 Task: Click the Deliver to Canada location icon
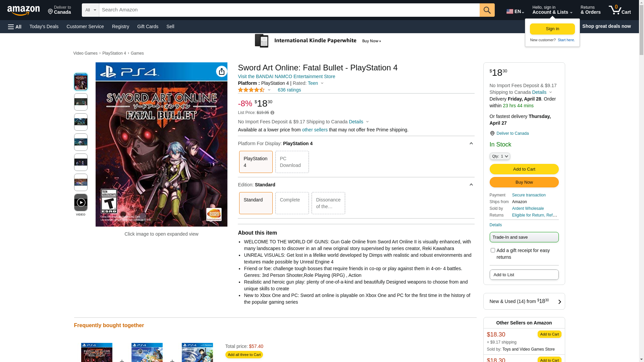[x=492, y=133]
